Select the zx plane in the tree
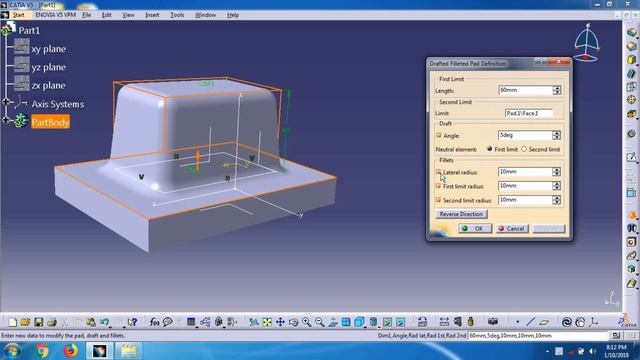 coord(49,85)
